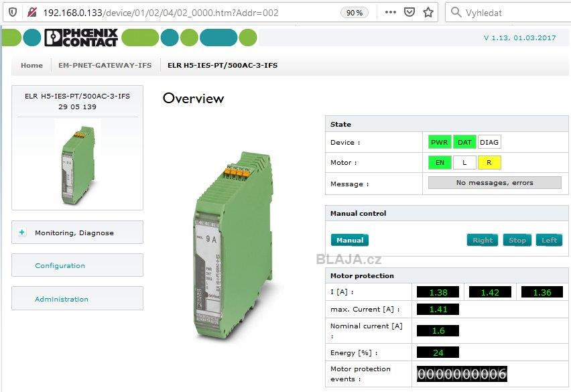Viewport: 571px width, 392px height.
Task: Click the Motor protection panel header
Action: [x=447, y=275]
